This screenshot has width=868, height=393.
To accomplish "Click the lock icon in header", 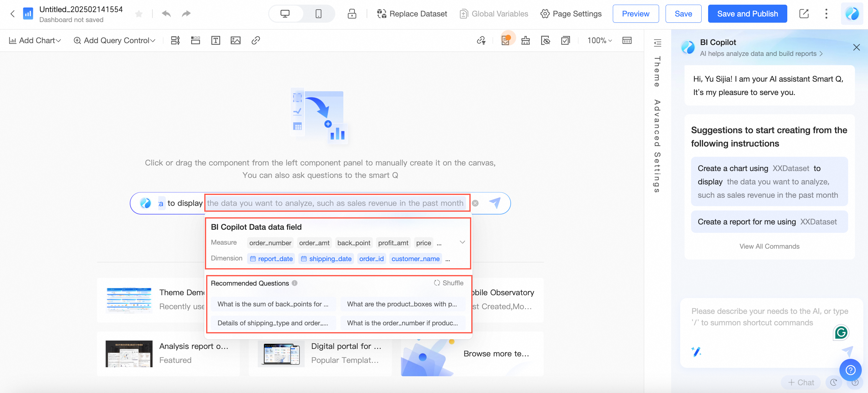I will [352, 14].
